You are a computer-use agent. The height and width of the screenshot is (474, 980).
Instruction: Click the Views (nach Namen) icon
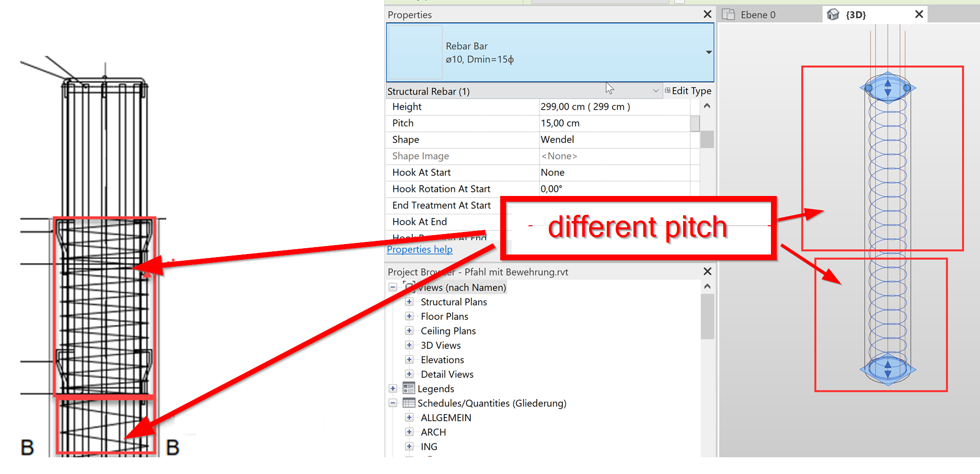click(408, 287)
